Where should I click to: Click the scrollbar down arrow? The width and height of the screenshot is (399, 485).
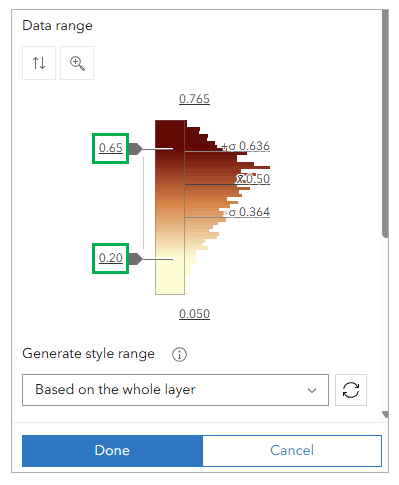[385, 414]
